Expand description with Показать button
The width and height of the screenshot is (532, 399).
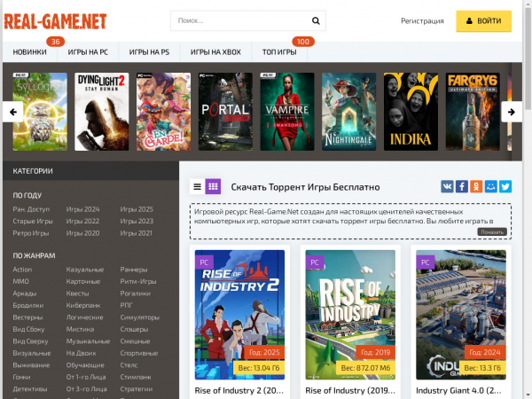click(492, 232)
